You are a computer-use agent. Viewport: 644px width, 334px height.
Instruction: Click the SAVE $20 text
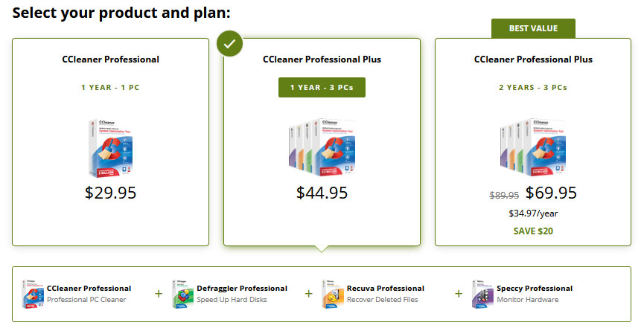(533, 231)
